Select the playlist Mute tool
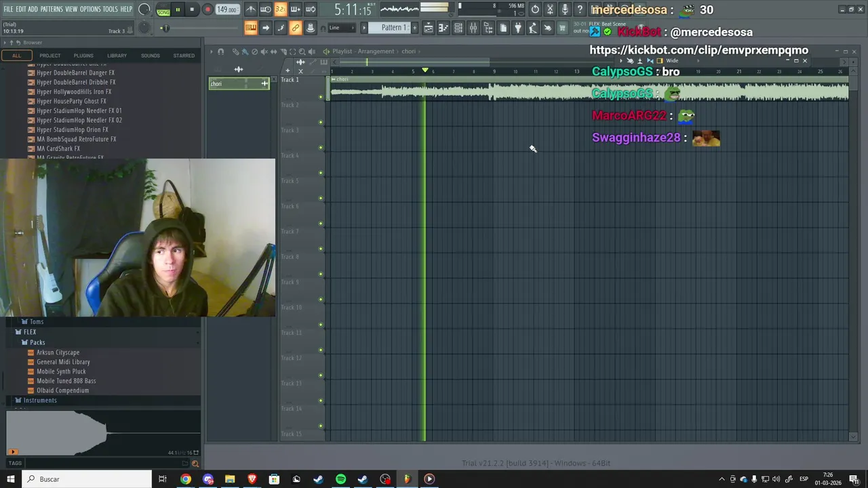This screenshot has width=868, height=488. click(x=264, y=52)
